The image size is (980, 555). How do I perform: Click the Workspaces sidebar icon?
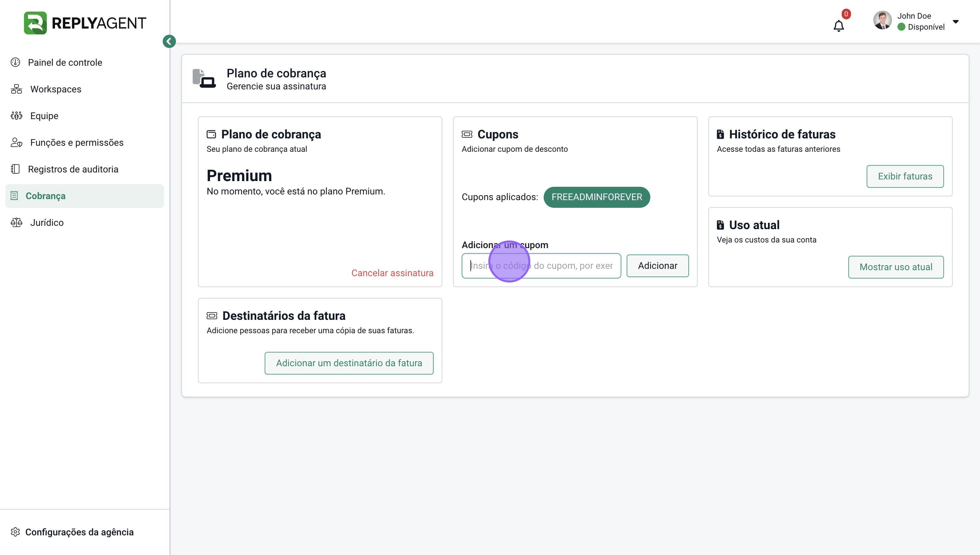pos(16,89)
